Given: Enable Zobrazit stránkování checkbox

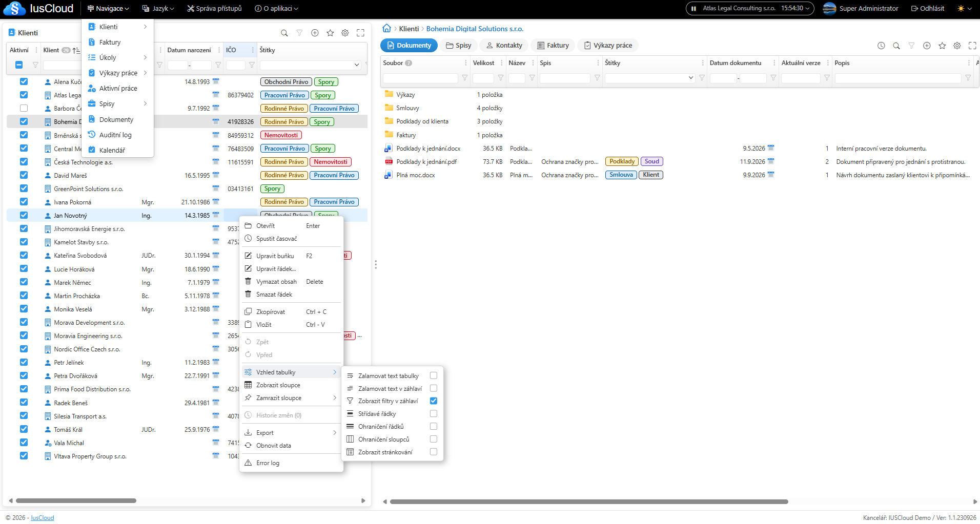Looking at the screenshot, I should pyautogui.click(x=434, y=452).
